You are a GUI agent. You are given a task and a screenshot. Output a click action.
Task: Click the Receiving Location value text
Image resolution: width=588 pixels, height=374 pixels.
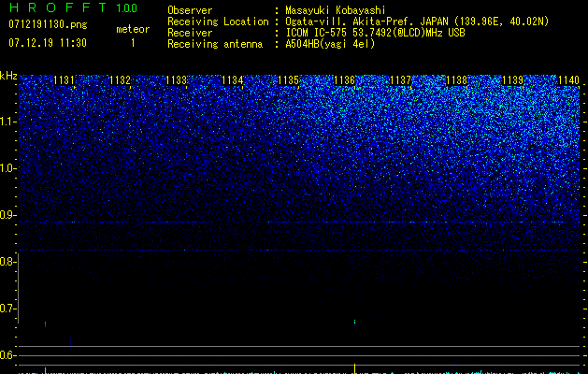[x=417, y=22]
